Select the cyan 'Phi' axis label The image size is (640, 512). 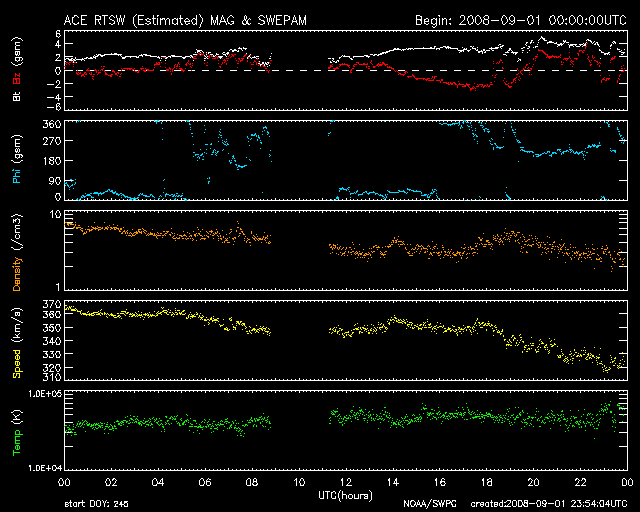(17, 174)
